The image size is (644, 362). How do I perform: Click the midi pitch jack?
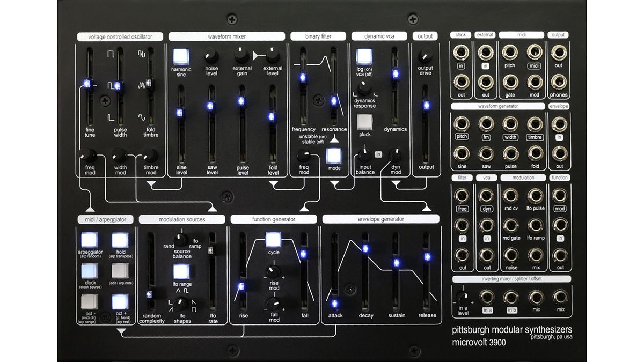pyautogui.click(x=510, y=52)
